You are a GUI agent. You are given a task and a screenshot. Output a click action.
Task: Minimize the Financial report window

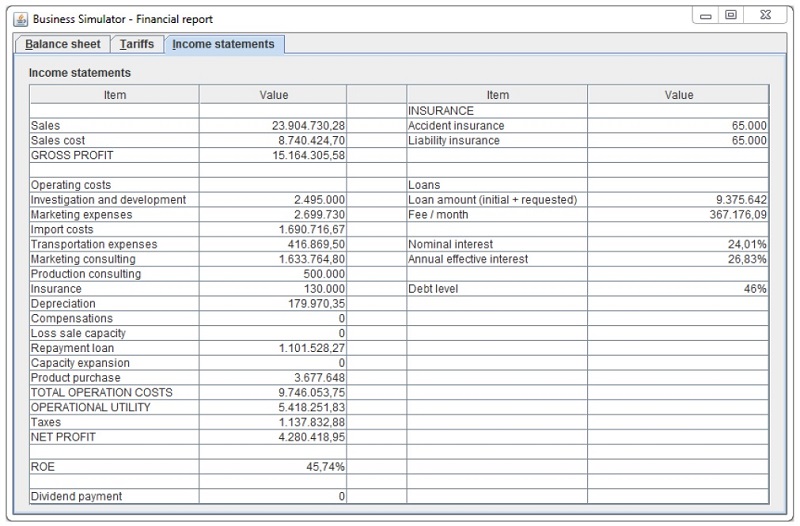tap(707, 16)
